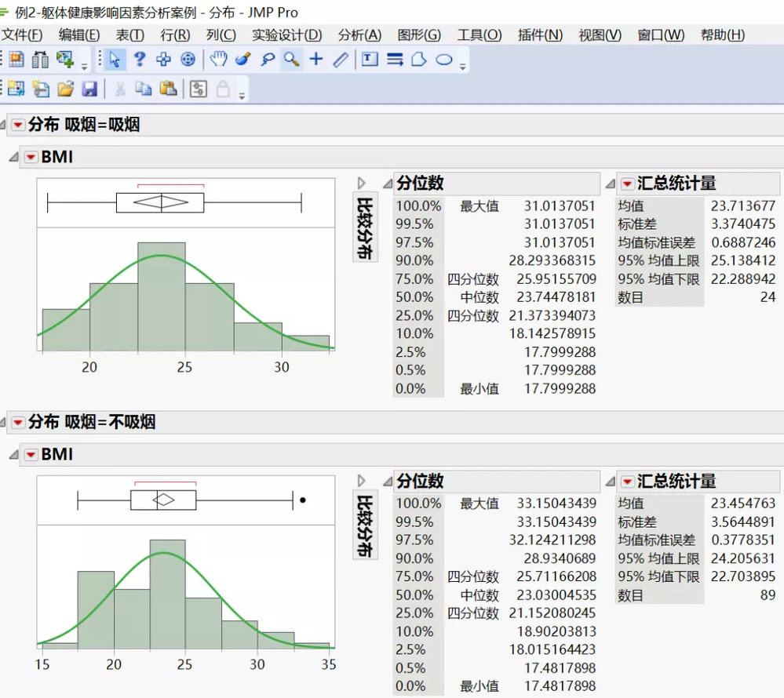Click the preferences sliders toolbar icon
Screen dimensions: 784x698
click(199, 89)
